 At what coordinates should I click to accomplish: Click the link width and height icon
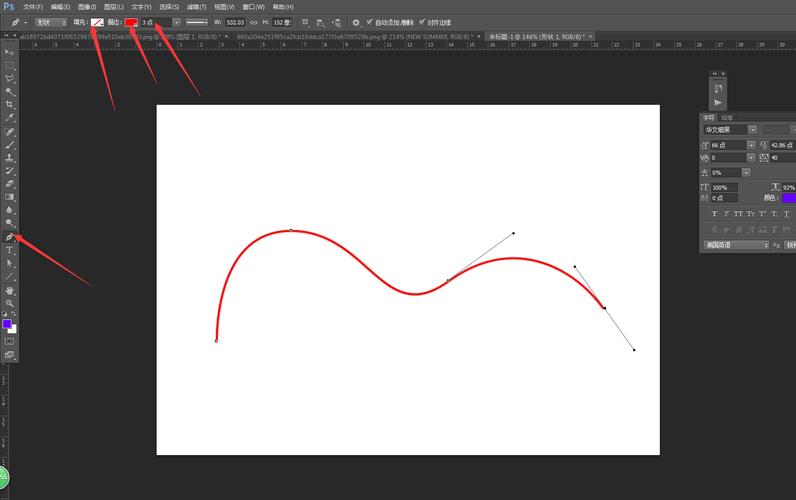point(254,22)
